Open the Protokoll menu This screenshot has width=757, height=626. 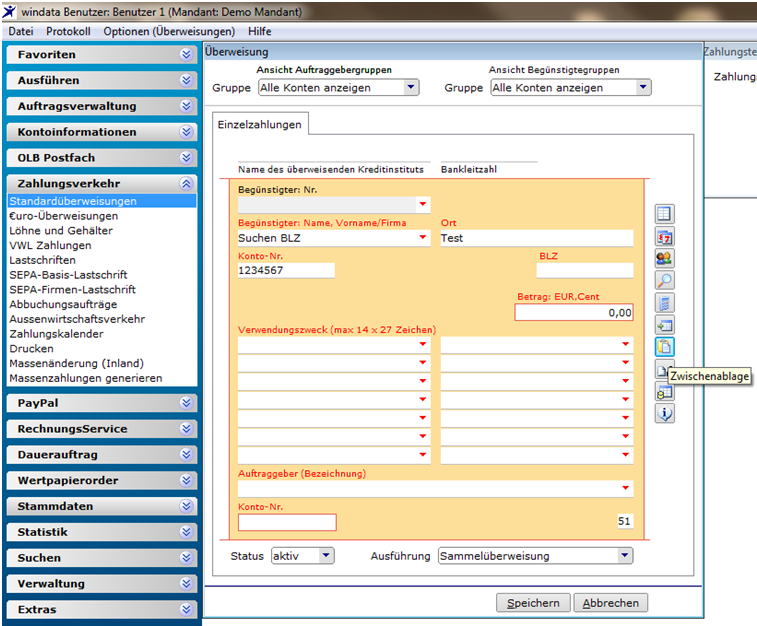click(68, 31)
